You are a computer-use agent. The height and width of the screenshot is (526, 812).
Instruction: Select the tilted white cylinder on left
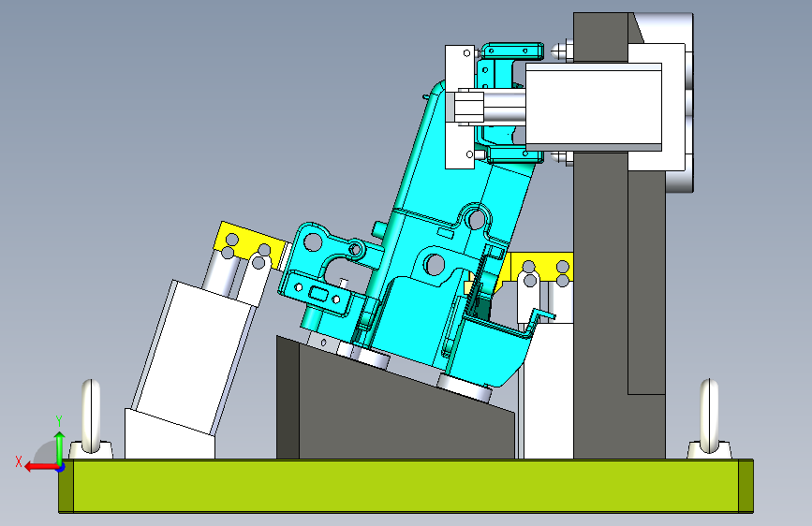pyautogui.click(x=194, y=358)
